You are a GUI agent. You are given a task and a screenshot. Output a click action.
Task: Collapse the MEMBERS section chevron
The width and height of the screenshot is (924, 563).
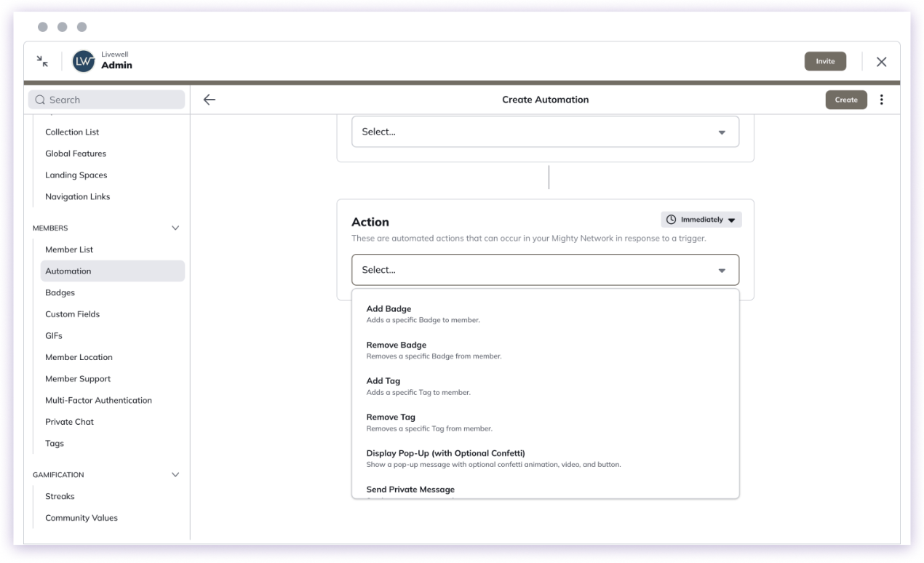click(175, 228)
